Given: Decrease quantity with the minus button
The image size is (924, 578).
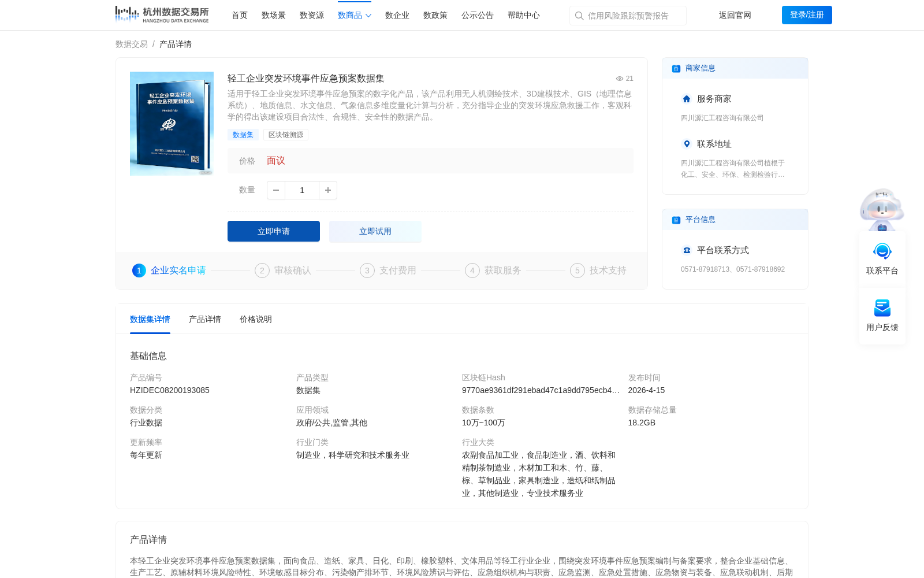Looking at the screenshot, I should pyautogui.click(x=276, y=190).
